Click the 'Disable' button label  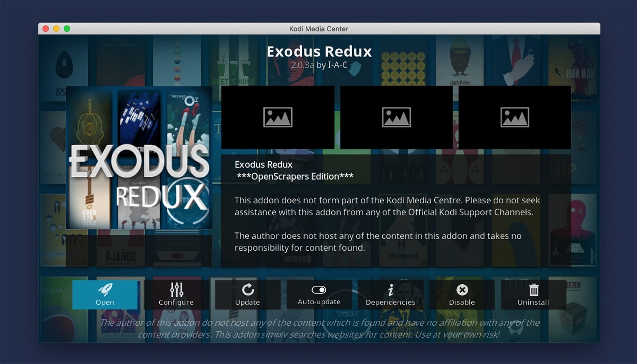[462, 302]
